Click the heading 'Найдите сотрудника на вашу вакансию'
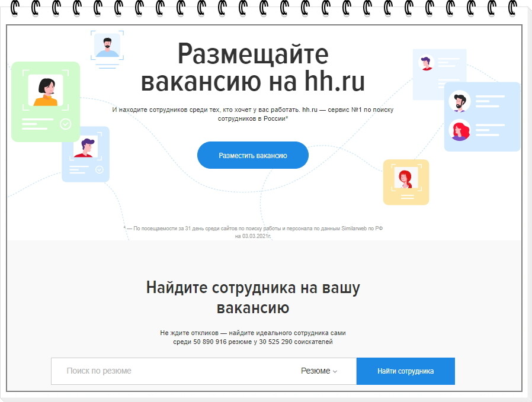 [253, 298]
